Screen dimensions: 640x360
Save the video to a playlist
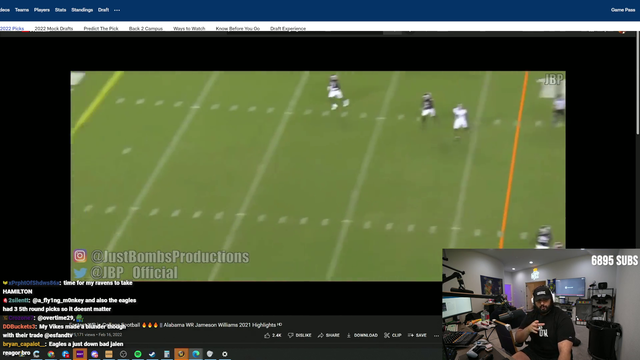point(417,336)
